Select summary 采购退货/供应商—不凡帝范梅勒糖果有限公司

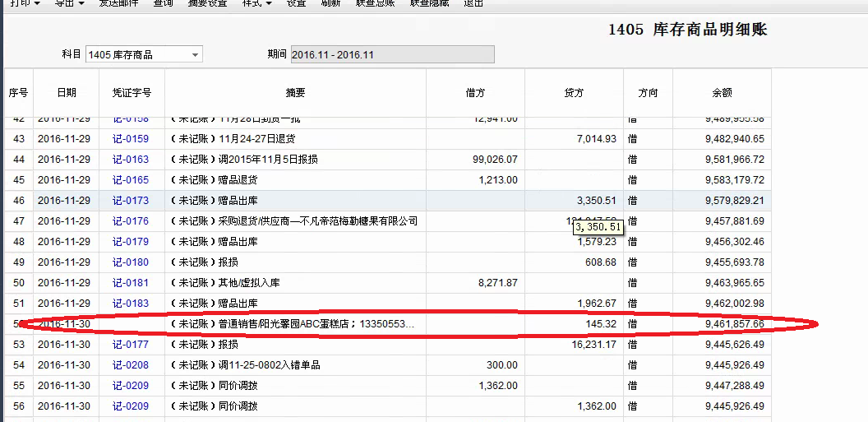coord(318,221)
